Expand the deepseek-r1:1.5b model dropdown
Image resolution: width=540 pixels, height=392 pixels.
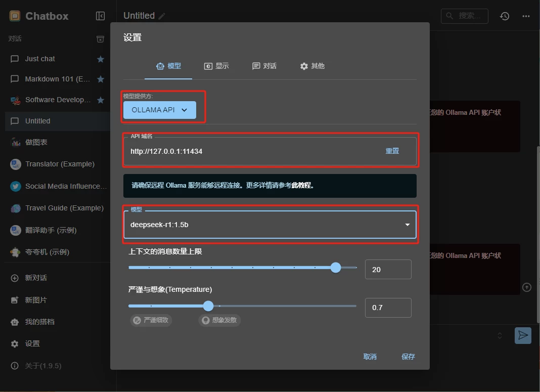(407, 225)
